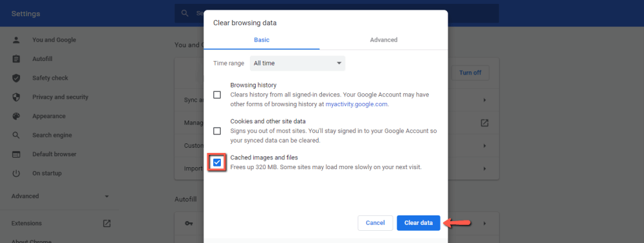Click the Autofill clipboard icon in sidebar
The image size is (644, 243).
coord(16,59)
